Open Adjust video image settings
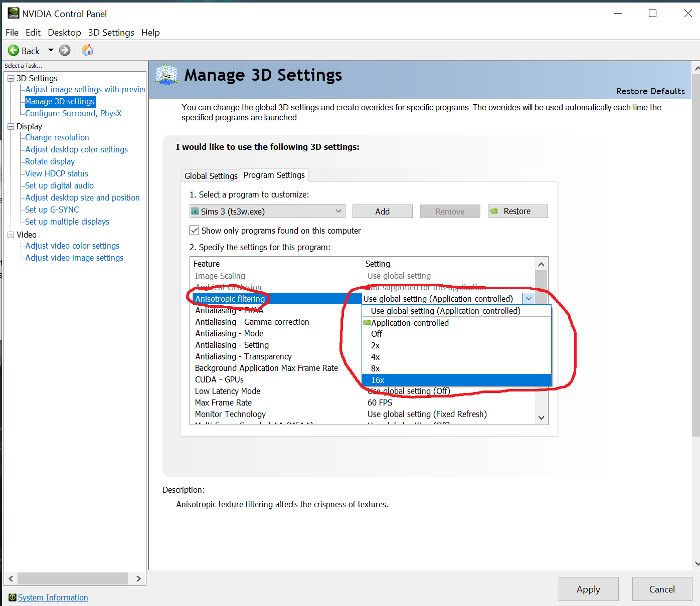The height and width of the screenshot is (606, 700). pos(74,258)
